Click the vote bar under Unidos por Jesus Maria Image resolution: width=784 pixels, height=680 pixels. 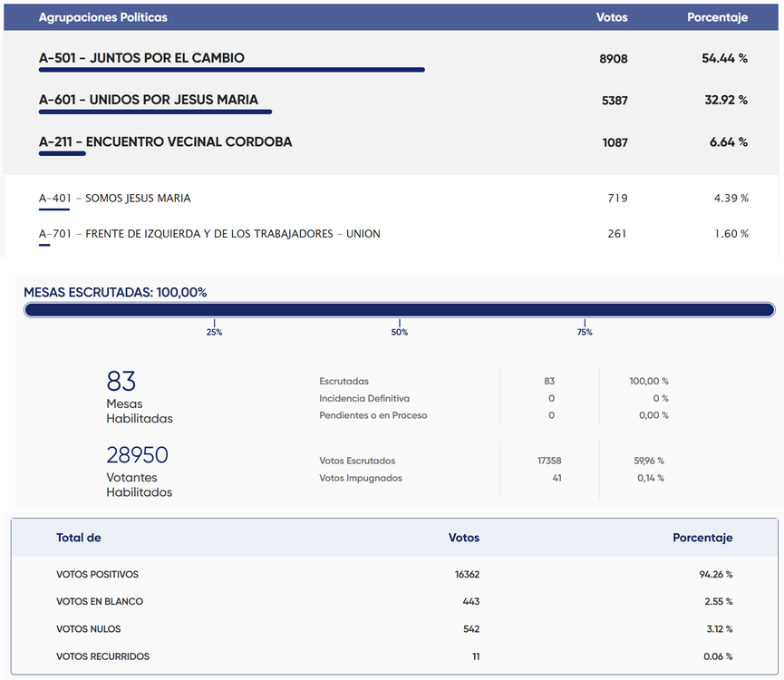click(155, 112)
